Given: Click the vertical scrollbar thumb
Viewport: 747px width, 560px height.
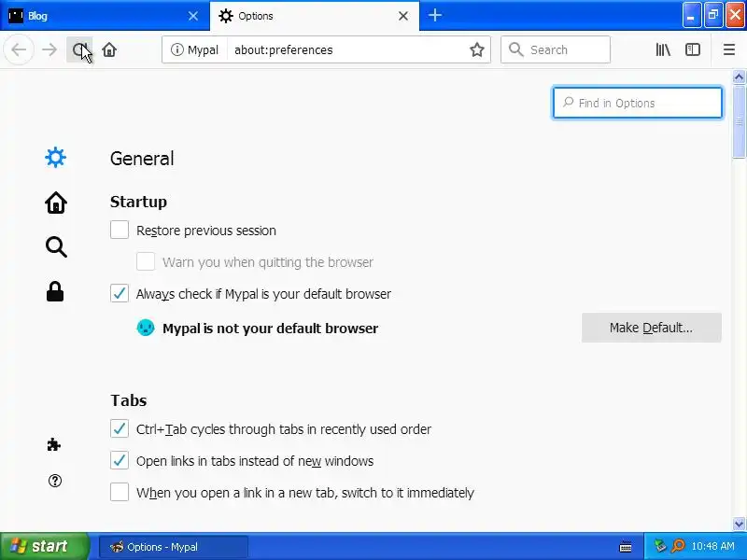Looking at the screenshot, I should 739,121.
